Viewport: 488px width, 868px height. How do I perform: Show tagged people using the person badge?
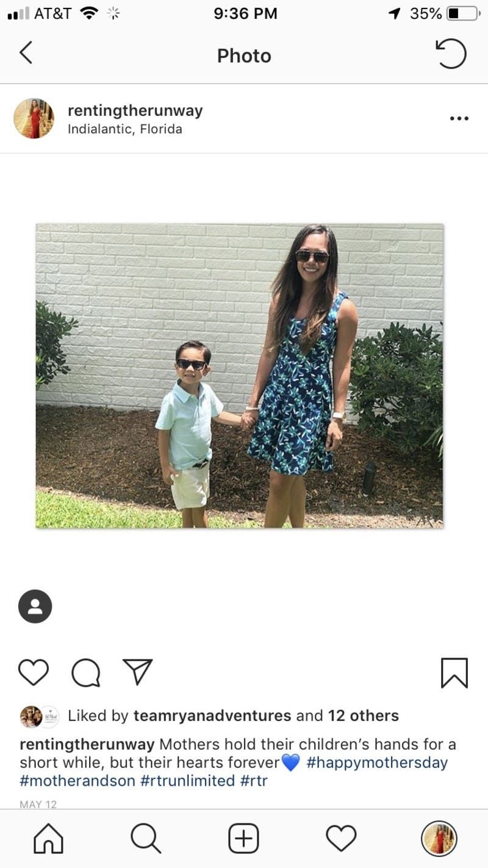(35, 606)
